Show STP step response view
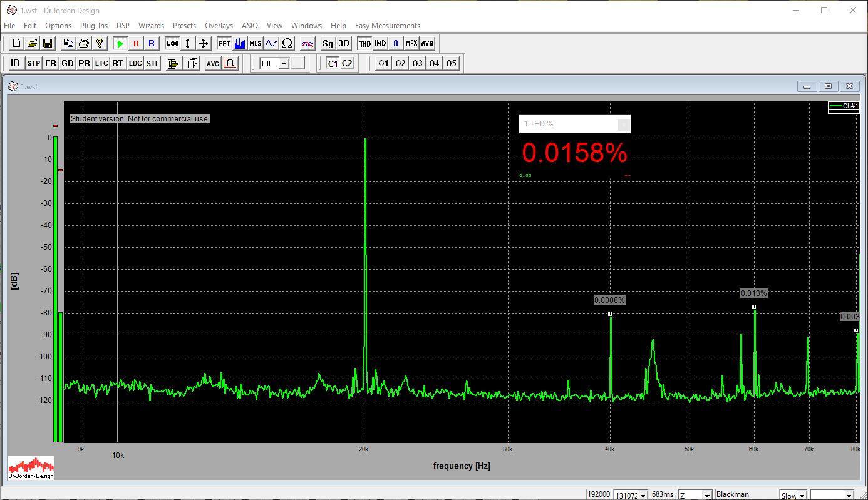This screenshot has width=868, height=500. (33, 63)
